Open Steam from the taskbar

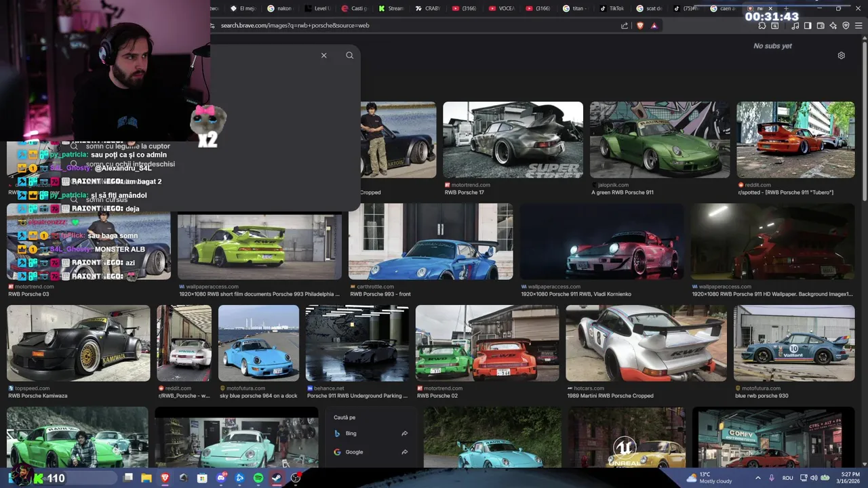point(277,478)
